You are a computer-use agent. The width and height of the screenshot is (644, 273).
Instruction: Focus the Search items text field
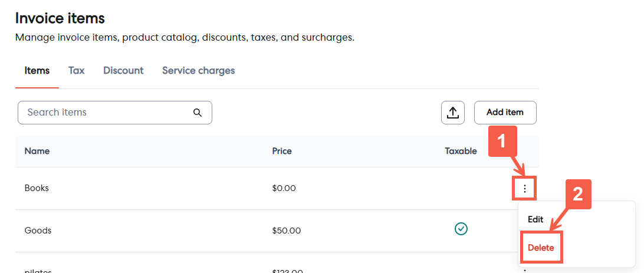106,113
